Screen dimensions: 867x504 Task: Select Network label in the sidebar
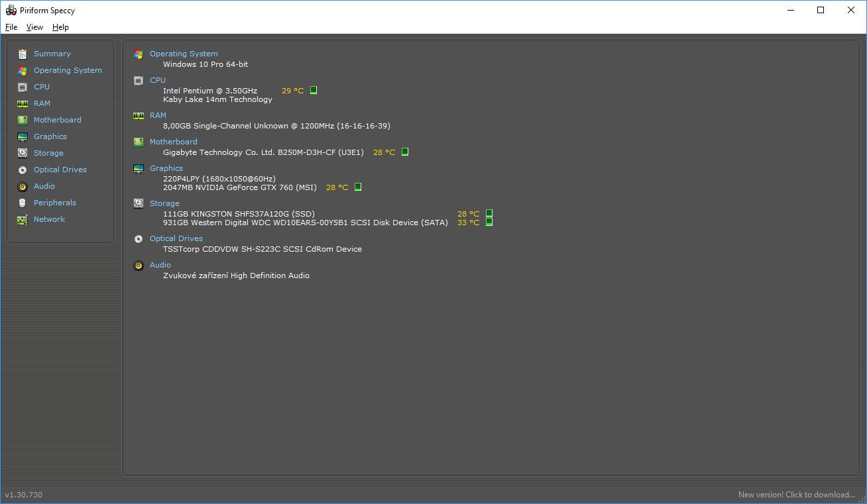click(x=50, y=219)
